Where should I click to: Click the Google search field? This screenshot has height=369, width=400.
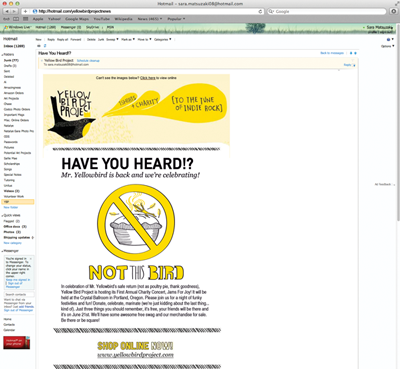point(327,11)
